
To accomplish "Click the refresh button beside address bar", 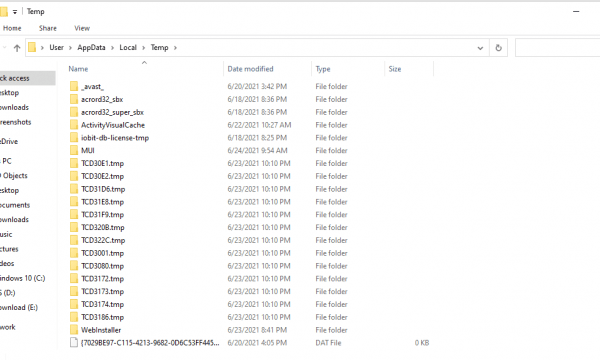I will tap(498, 48).
